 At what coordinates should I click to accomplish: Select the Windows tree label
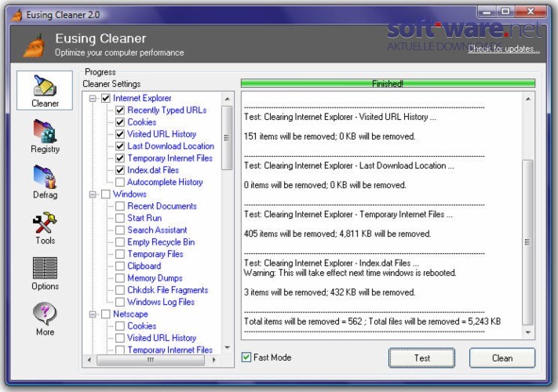tap(129, 194)
